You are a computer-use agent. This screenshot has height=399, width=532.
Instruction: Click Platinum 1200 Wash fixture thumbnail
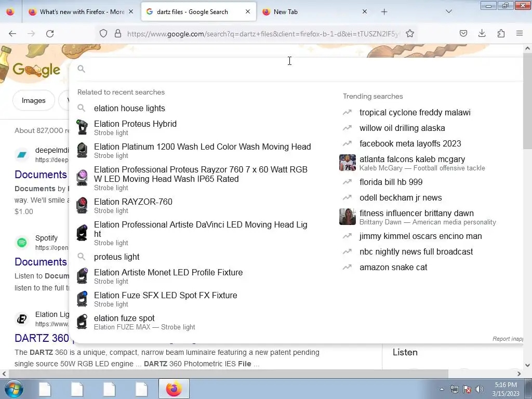82,151
